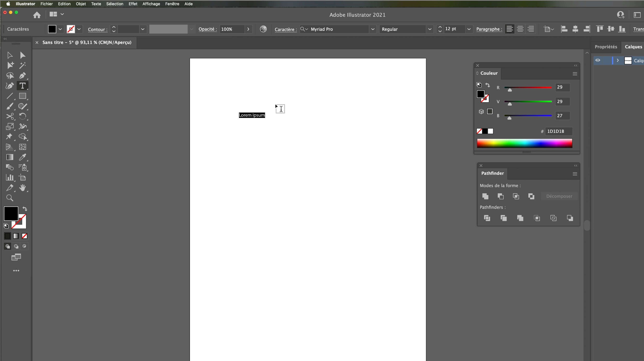Open the Texte menu
644x361 pixels.
click(x=96, y=4)
